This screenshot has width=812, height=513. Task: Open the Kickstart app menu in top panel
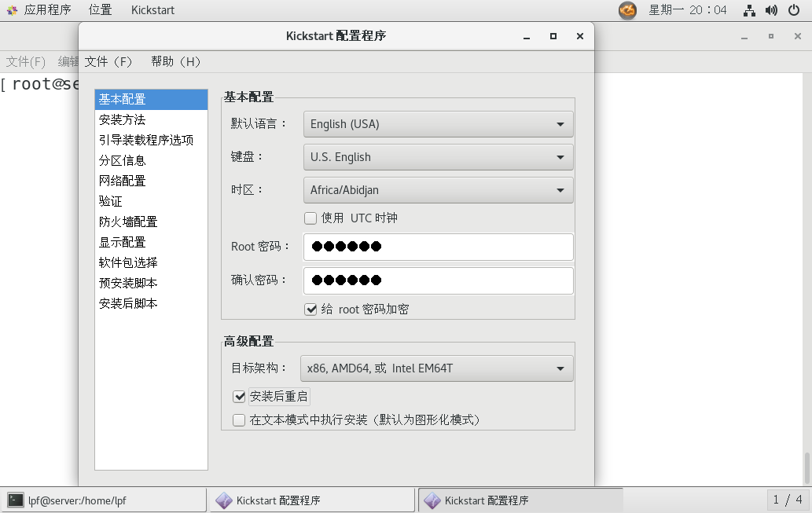click(x=152, y=10)
